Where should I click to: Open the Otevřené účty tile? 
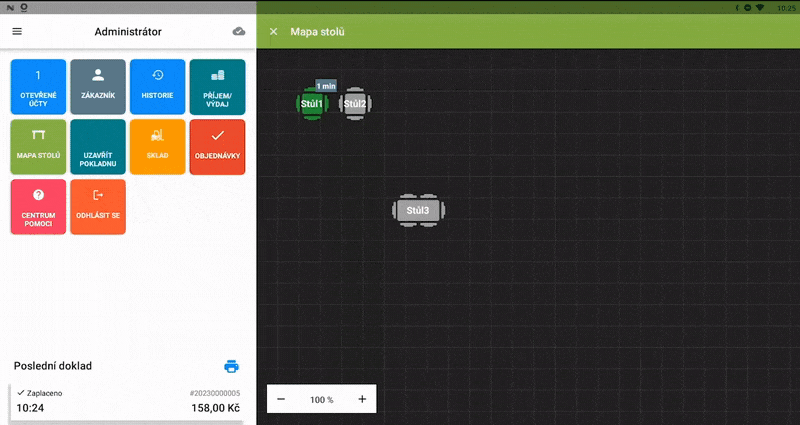click(x=39, y=87)
